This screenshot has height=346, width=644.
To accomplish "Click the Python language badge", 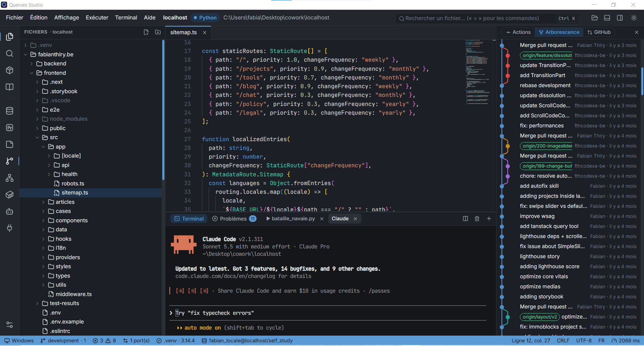I will click(205, 18).
